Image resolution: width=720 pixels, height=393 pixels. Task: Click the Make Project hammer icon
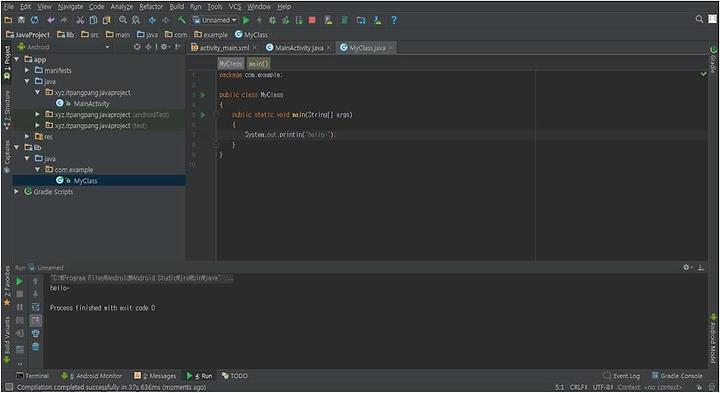[181, 20]
